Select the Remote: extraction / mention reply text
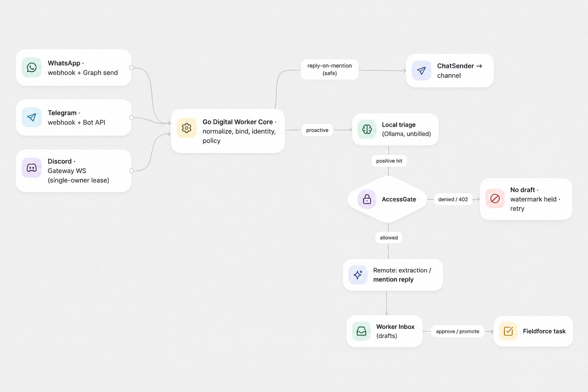 tap(402, 275)
